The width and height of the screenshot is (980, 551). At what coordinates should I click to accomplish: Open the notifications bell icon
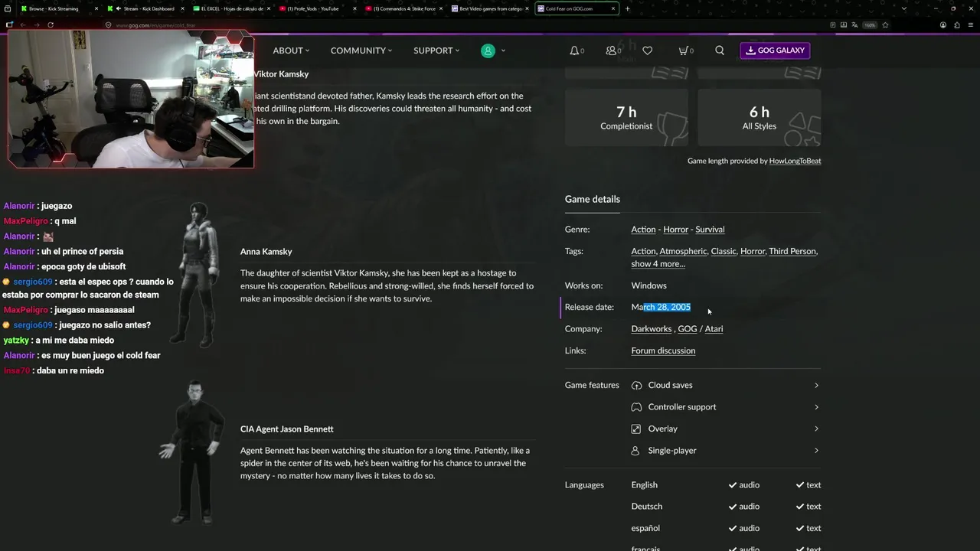(x=574, y=51)
